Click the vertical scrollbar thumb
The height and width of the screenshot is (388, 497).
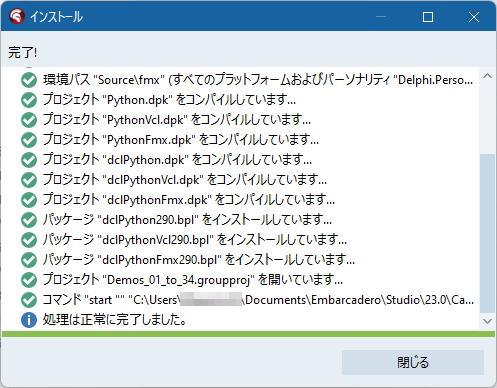pos(487,233)
